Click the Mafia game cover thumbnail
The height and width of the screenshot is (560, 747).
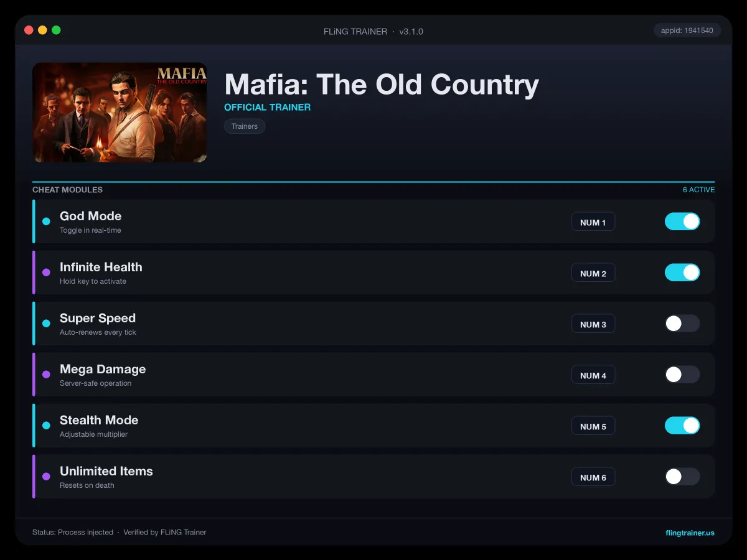(x=120, y=112)
